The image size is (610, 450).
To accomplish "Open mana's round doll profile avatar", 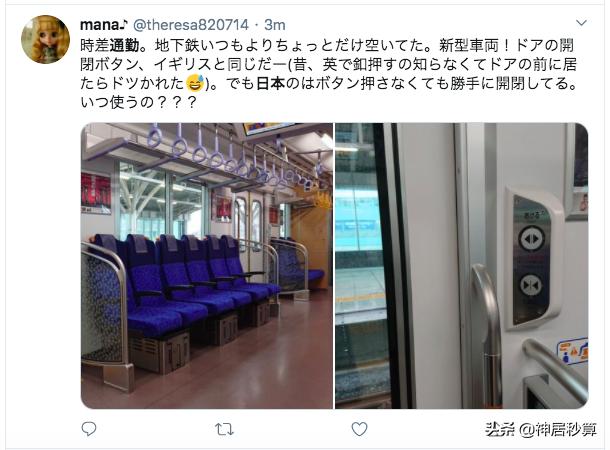I will pos(46,39).
